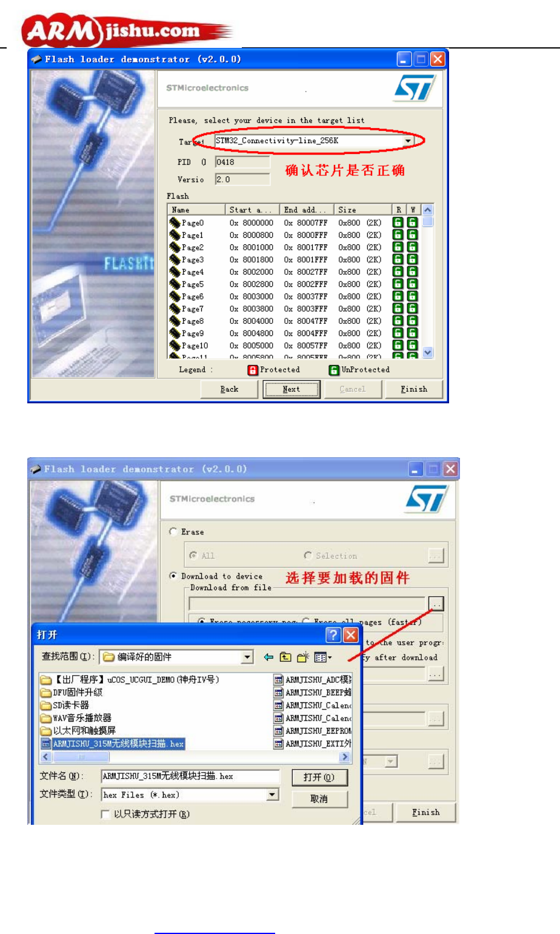
Task: Click the Size column header
Action: pos(362,210)
